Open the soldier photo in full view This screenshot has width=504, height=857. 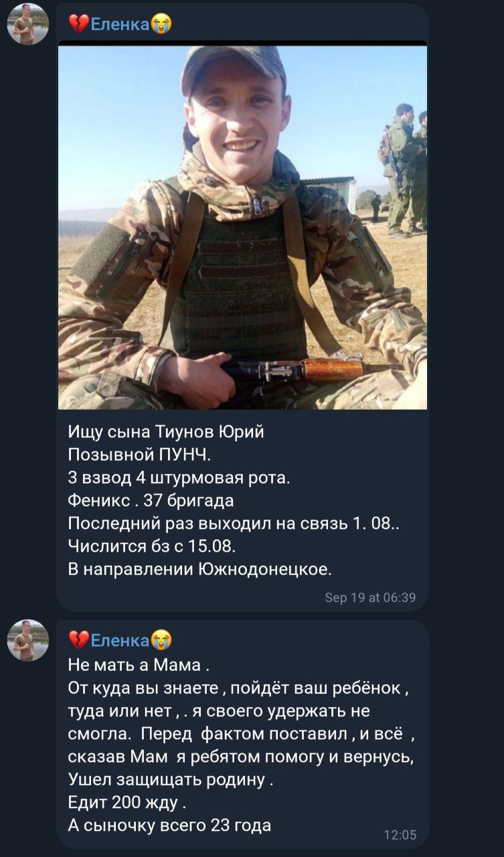(x=242, y=227)
